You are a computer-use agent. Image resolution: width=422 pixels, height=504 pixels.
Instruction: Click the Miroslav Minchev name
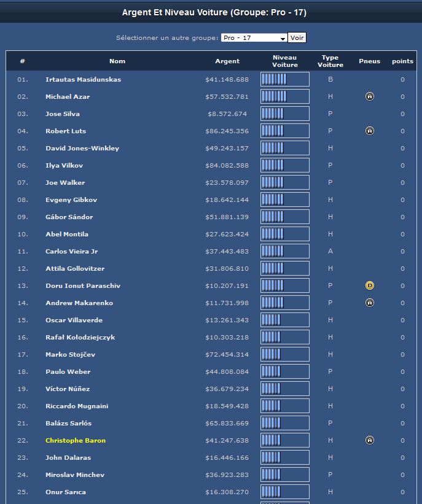(75, 475)
